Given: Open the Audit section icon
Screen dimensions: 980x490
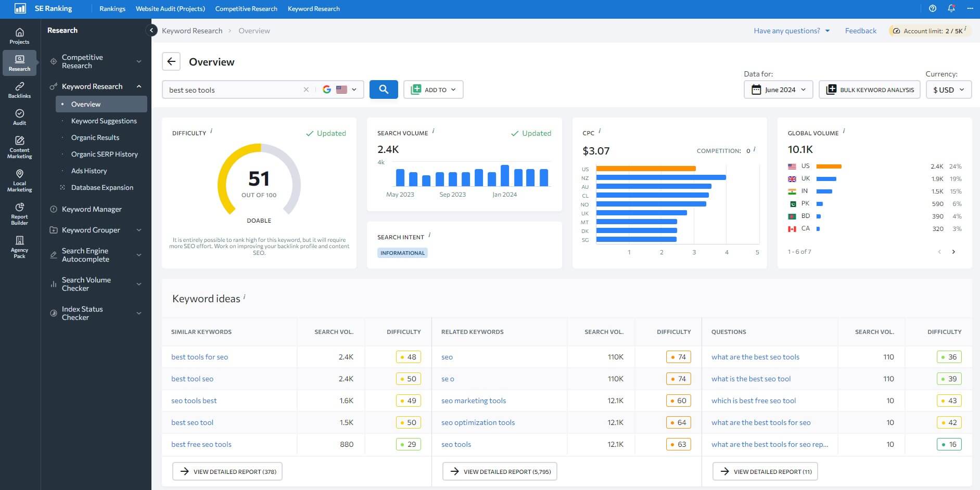Looking at the screenshot, I should coord(19,117).
